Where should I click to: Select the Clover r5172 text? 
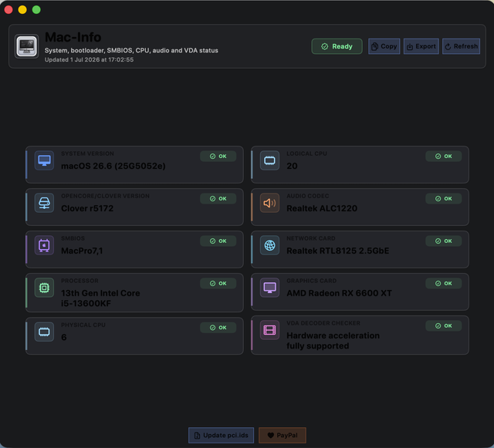[x=87, y=208]
